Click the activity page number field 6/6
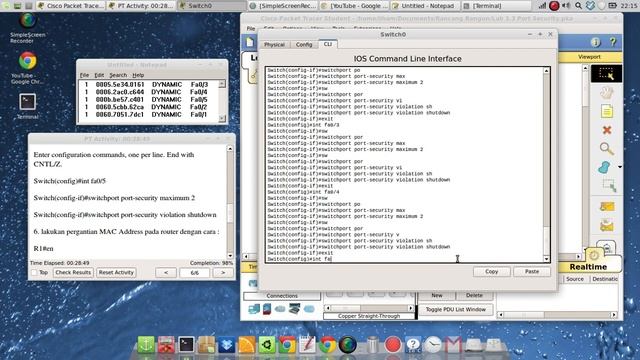 tap(194, 272)
